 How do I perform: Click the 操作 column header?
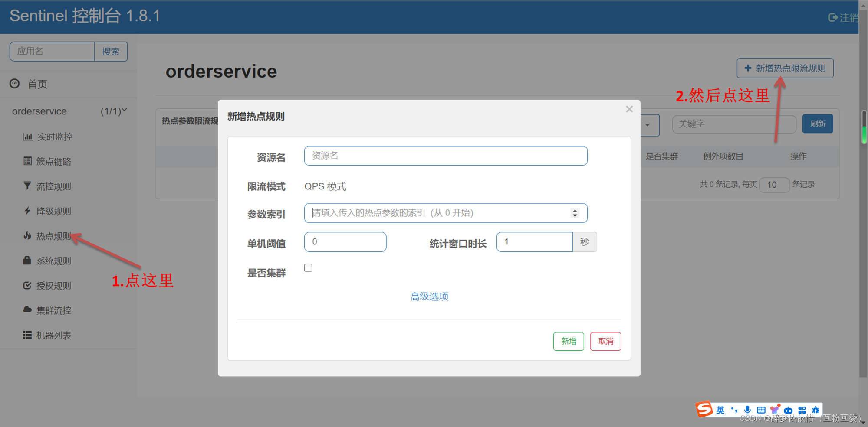[x=798, y=156]
